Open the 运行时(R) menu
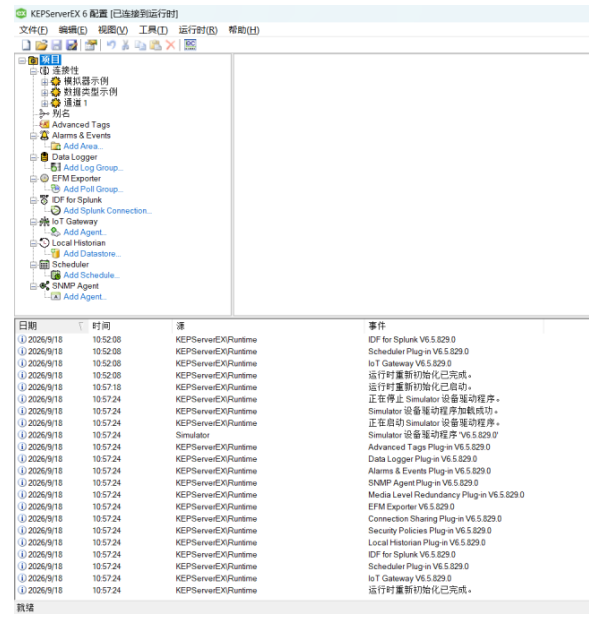Screen dimensions: 589x624 (x=198, y=30)
